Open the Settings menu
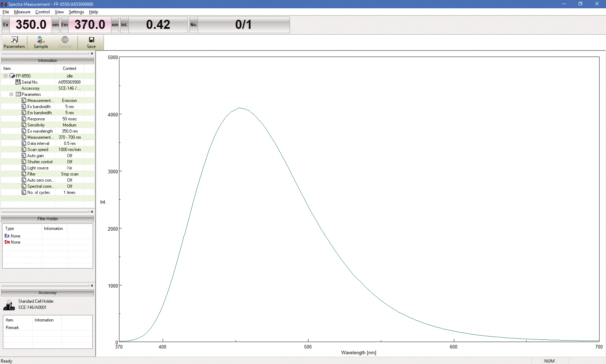Screen dimensions: 606x364 76,12
